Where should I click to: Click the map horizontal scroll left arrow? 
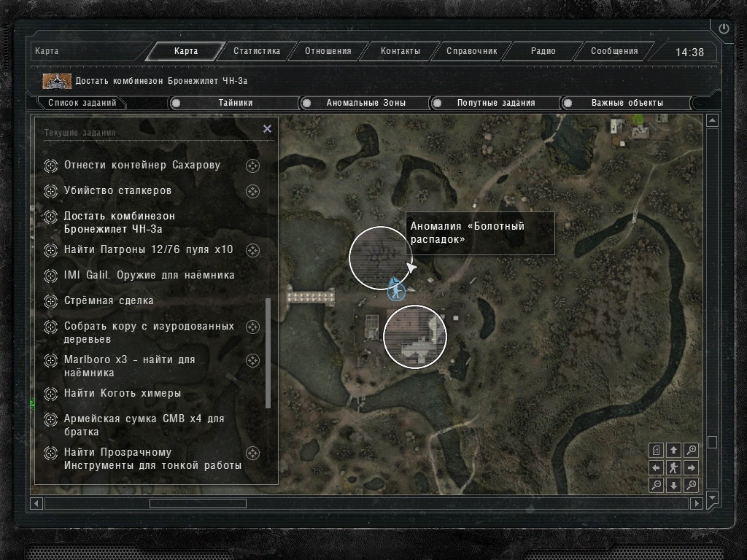point(36,503)
